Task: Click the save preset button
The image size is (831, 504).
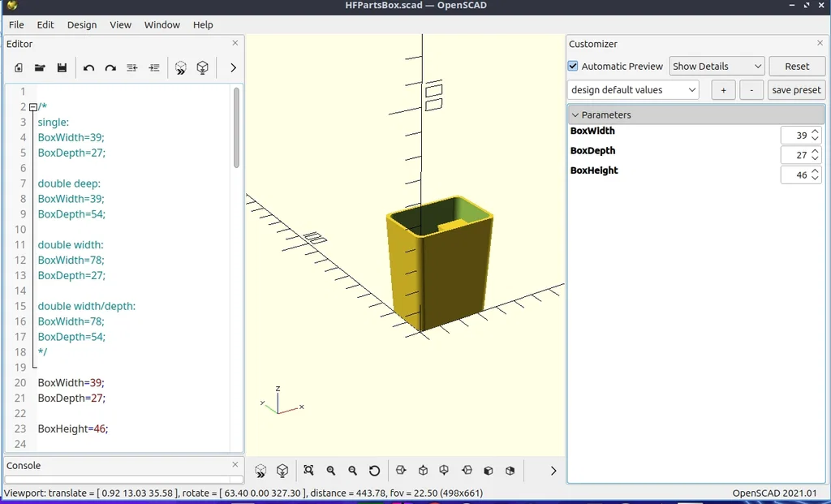Action: [x=796, y=90]
